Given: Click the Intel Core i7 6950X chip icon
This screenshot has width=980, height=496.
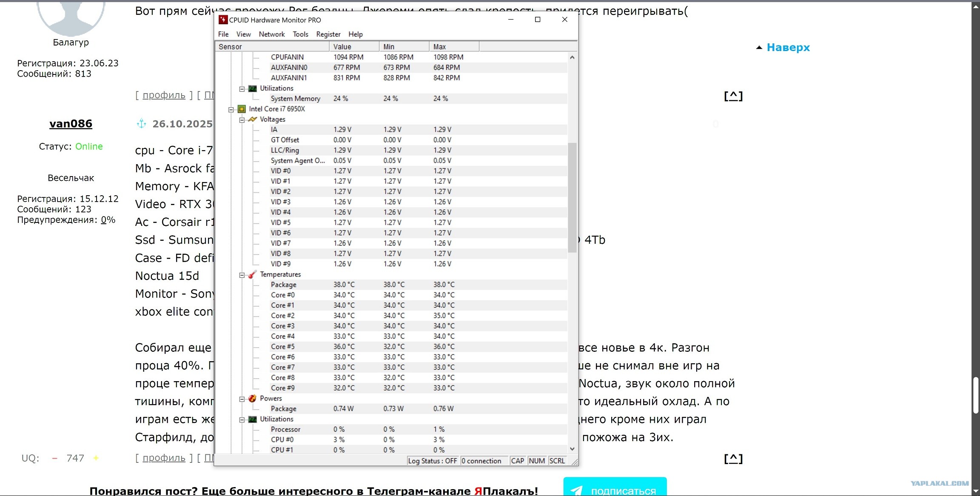Looking at the screenshot, I should click(242, 109).
